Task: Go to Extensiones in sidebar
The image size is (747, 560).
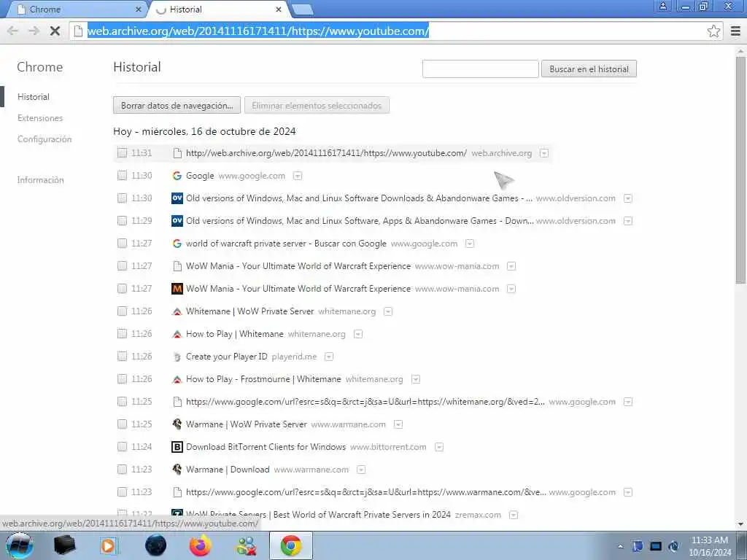Action: pos(40,118)
